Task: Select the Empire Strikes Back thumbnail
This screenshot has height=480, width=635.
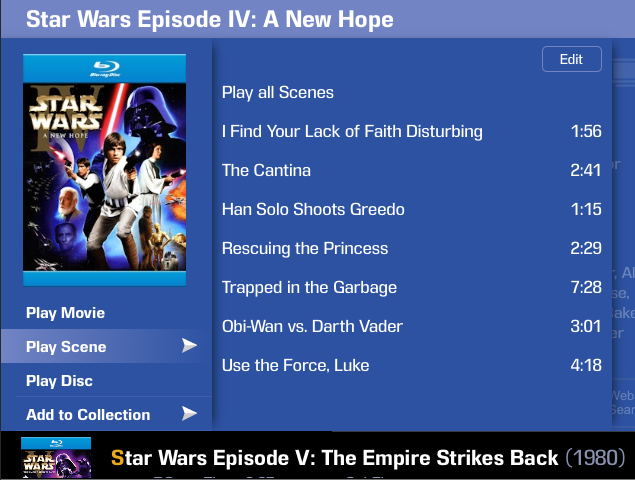Action: [x=56, y=457]
